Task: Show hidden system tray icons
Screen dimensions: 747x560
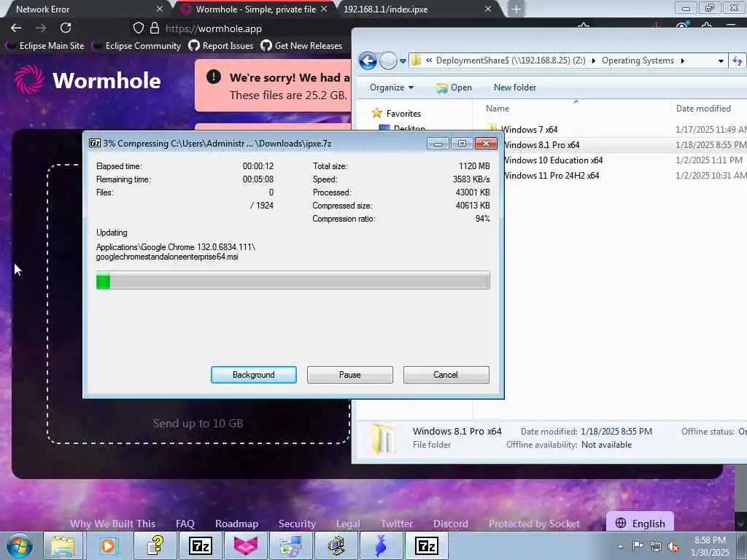Action: click(620, 546)
